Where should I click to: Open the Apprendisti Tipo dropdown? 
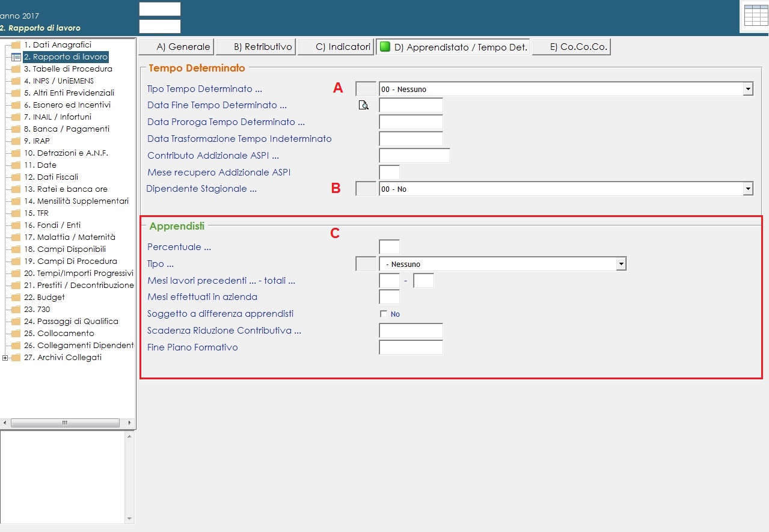[x=621, y=264]
